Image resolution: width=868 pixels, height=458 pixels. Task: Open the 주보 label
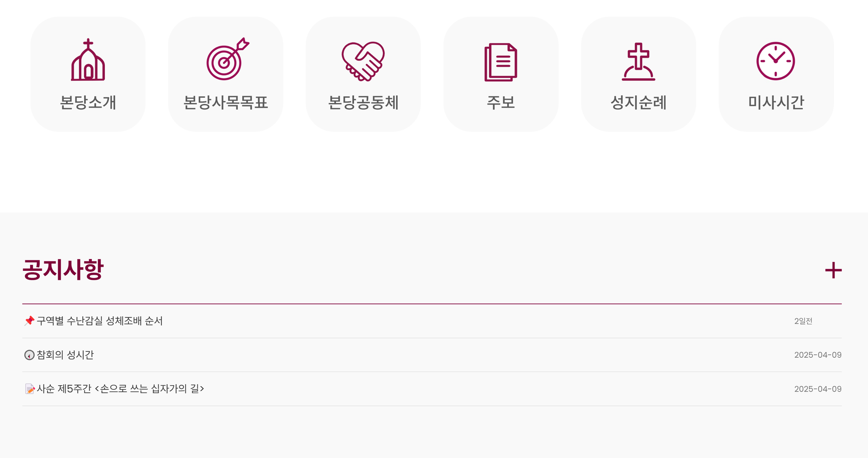[x=501, y=102]
